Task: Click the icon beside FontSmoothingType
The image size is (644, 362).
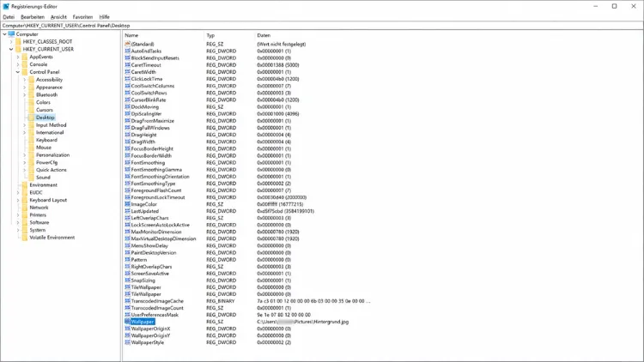Action: click(127, 184)
